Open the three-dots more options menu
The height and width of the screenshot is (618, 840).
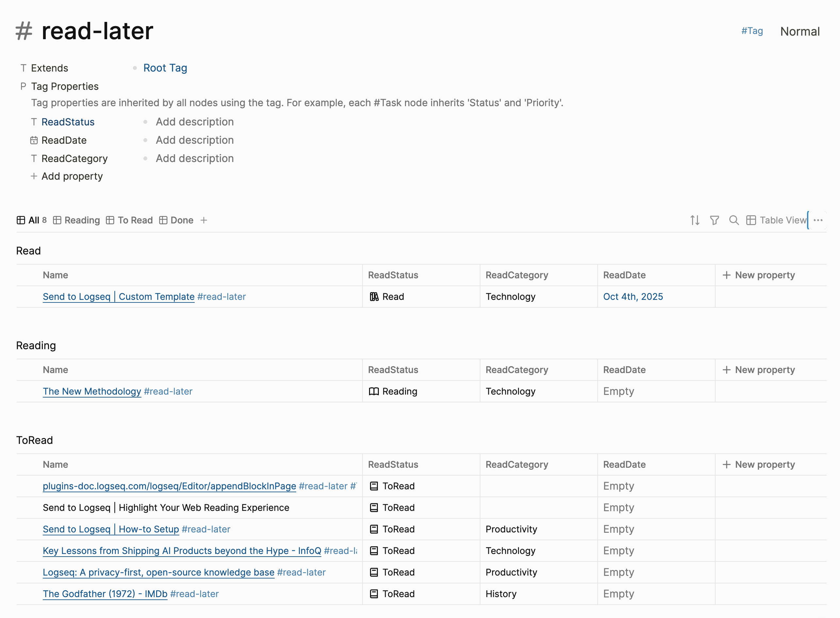818,220
